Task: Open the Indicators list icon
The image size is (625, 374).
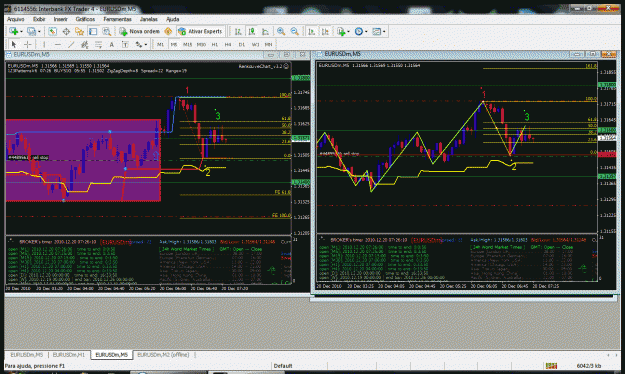Action: point(341,31)
